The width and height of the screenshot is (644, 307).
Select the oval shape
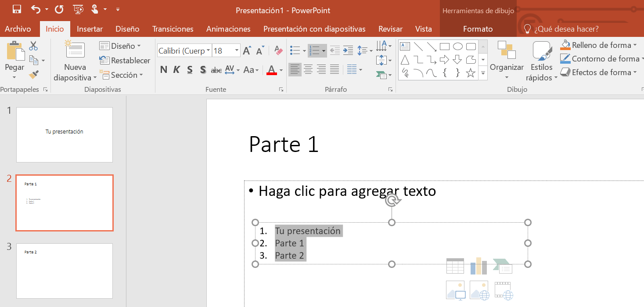458,47
